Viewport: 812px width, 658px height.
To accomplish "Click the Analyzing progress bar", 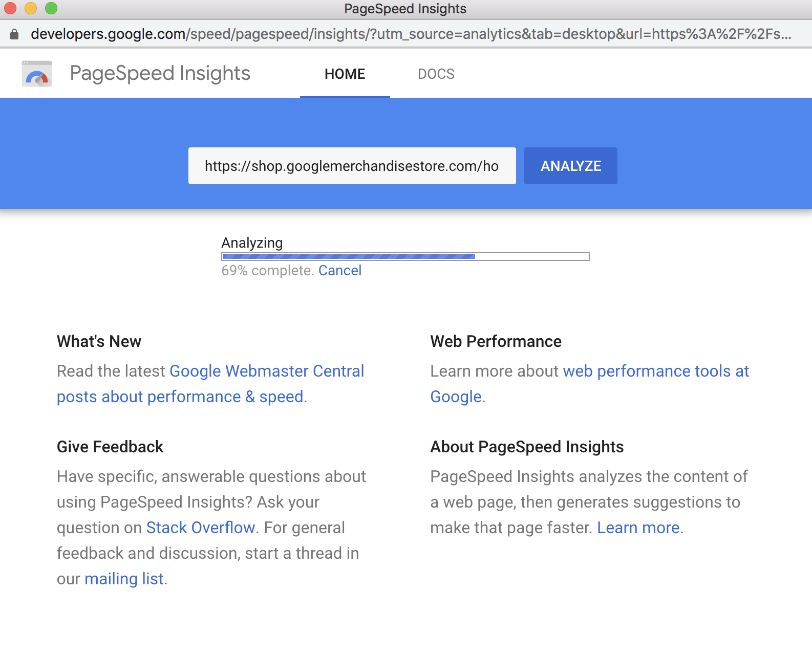I will pos(405,256).
